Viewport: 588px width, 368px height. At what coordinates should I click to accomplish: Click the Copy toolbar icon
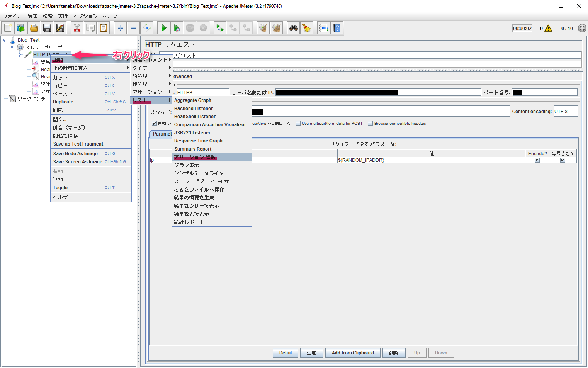(x=90, y=28)
